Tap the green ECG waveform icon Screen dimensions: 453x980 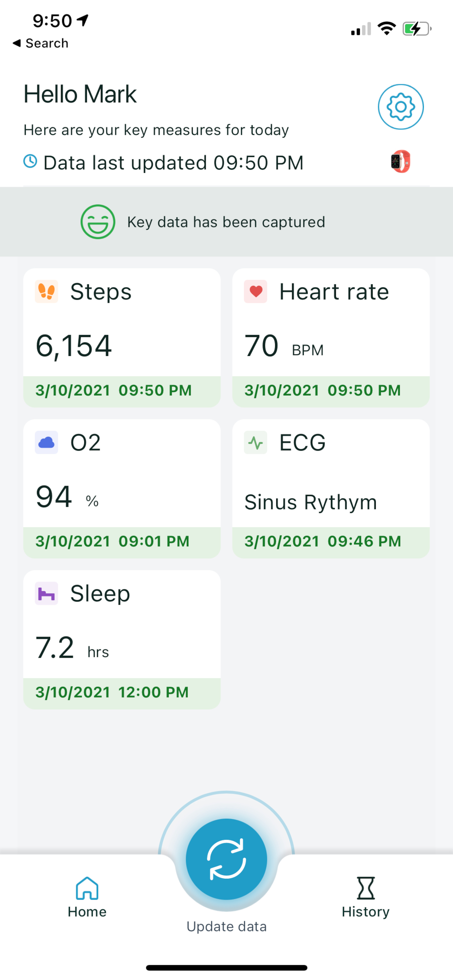tap(255, 442)
